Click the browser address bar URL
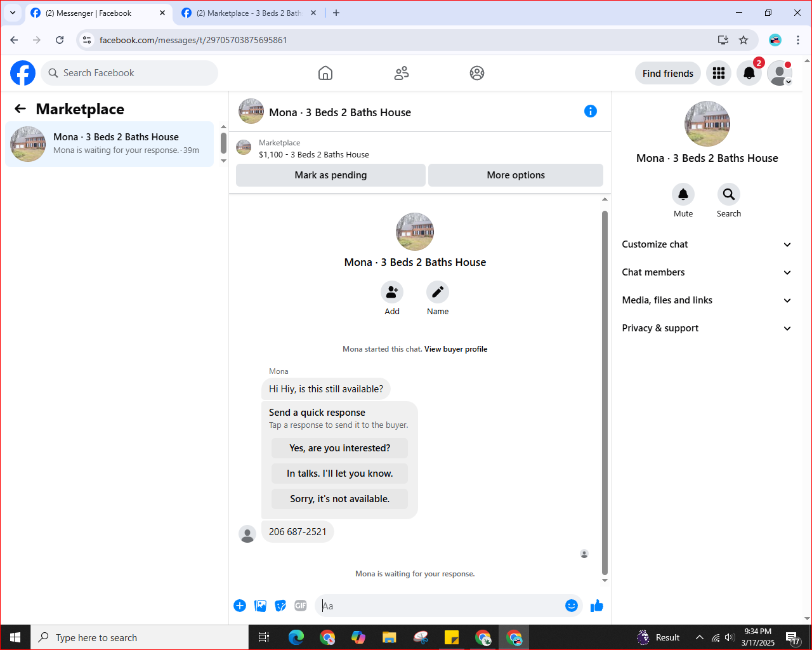This screenshot has height=650, width=812. point(193,40)
